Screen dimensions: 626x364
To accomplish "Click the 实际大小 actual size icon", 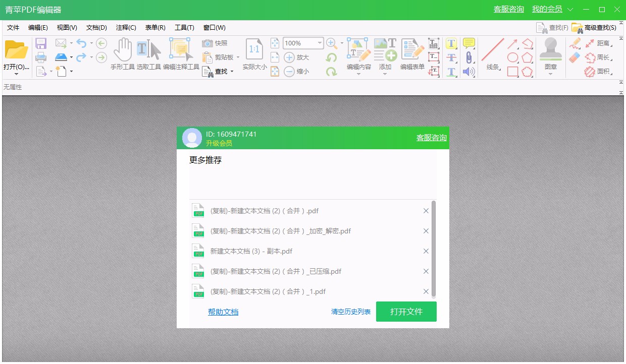I will click(x=253, y=50).
